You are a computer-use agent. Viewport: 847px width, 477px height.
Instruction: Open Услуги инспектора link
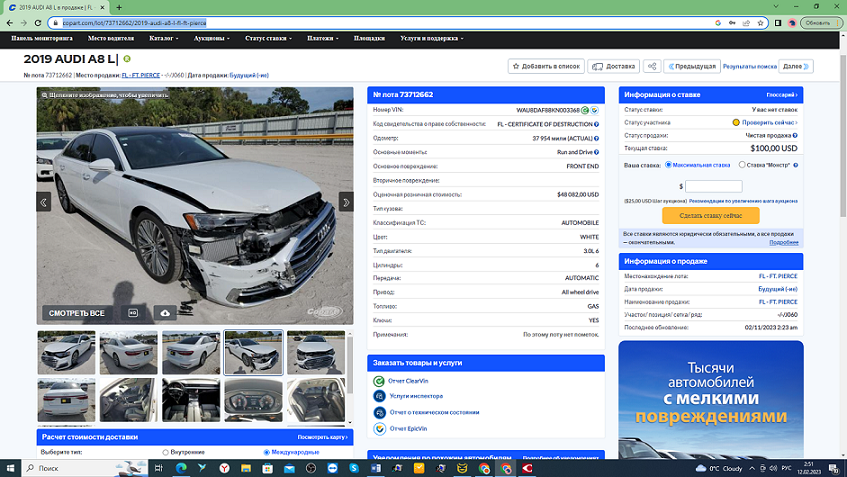click(416, 396)
